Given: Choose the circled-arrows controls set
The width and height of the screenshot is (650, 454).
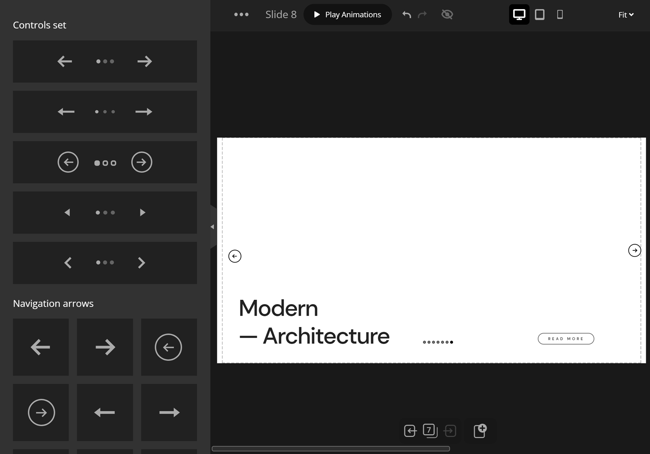Looking at the screenshot, I should coord(105,162).
